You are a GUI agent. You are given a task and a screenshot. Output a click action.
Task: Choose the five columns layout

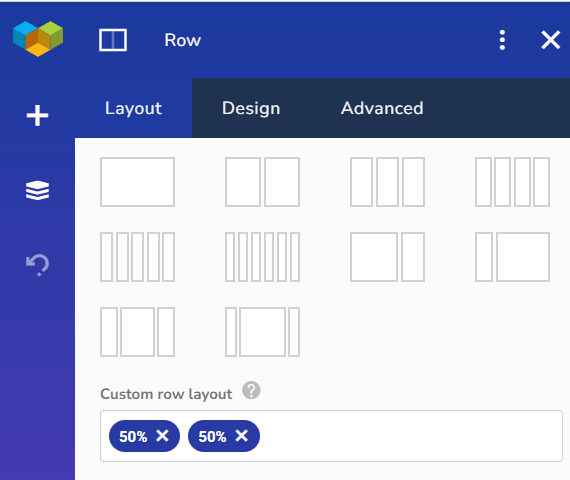pyautogui.click(x=137, y=257)
